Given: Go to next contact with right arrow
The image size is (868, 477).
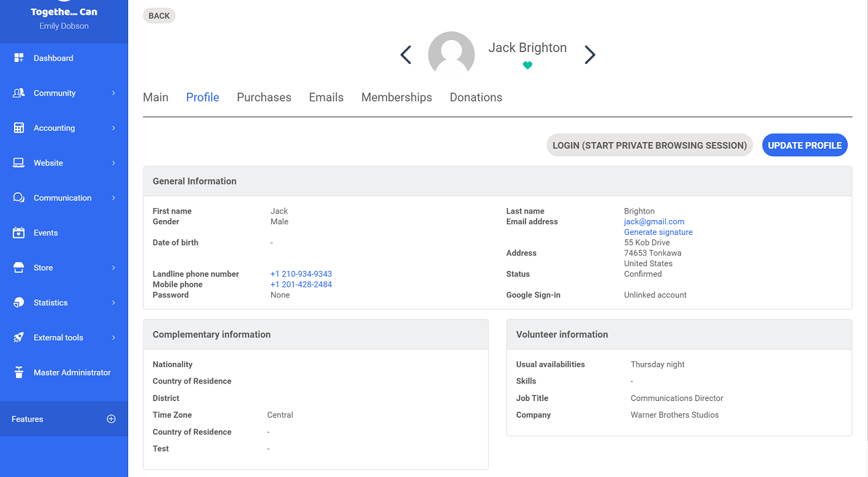Looking at the screenshot, I should coord(590,55).
